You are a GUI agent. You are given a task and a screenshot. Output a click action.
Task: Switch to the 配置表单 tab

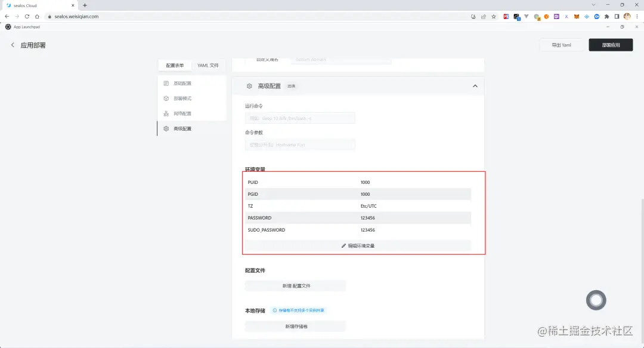175,66
